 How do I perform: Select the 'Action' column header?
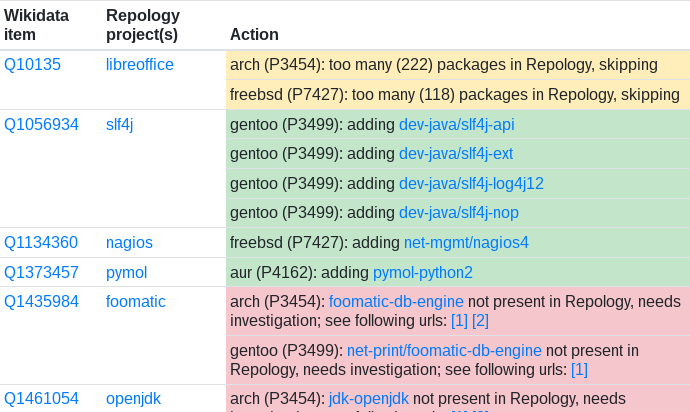(x=254, y=34)
